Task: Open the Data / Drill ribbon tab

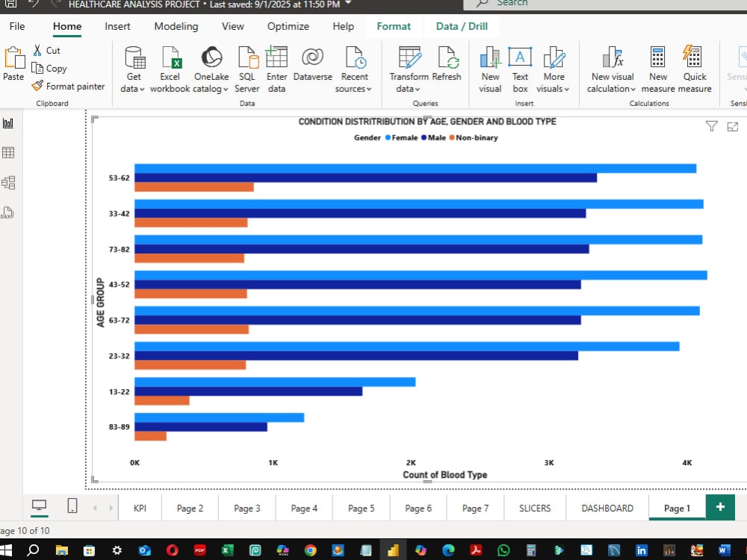Action: [462, 26]
